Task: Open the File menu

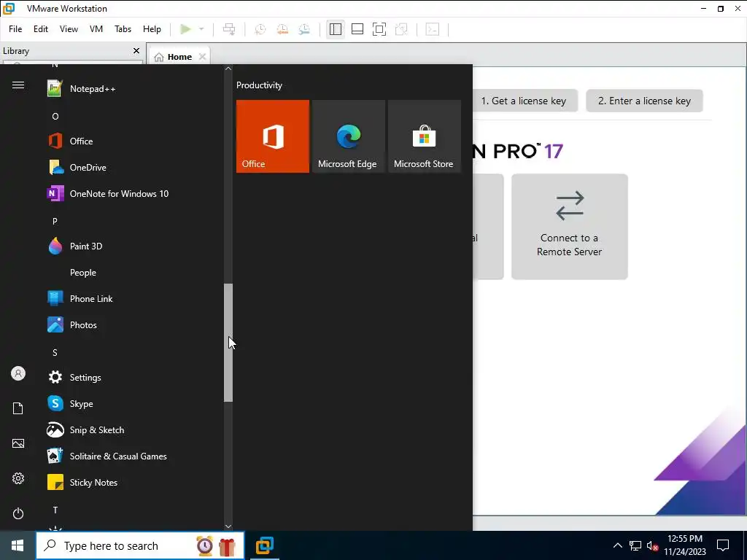Action: click(15, 29)
